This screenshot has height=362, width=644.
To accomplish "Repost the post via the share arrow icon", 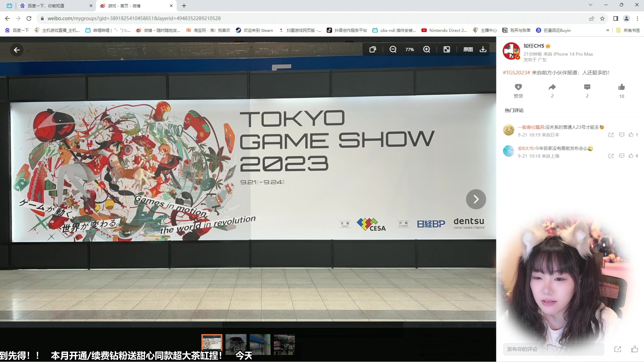I will (x=552, y=87).
